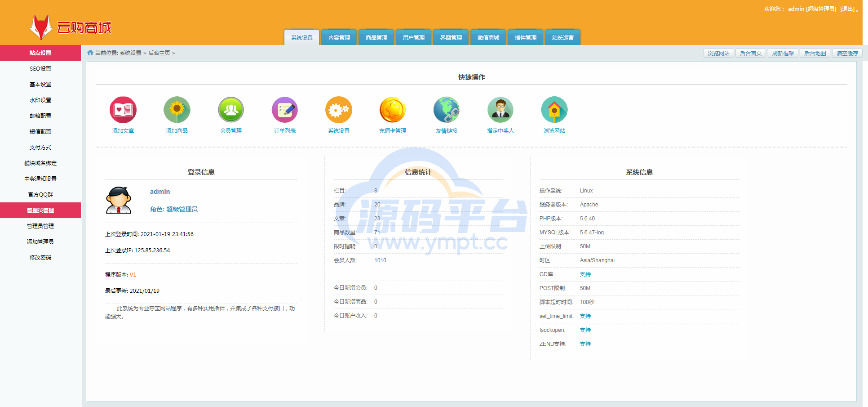868x407 pixels.
Task: Click the 程序版本 V1 value
Action: [x=133, y=274]
